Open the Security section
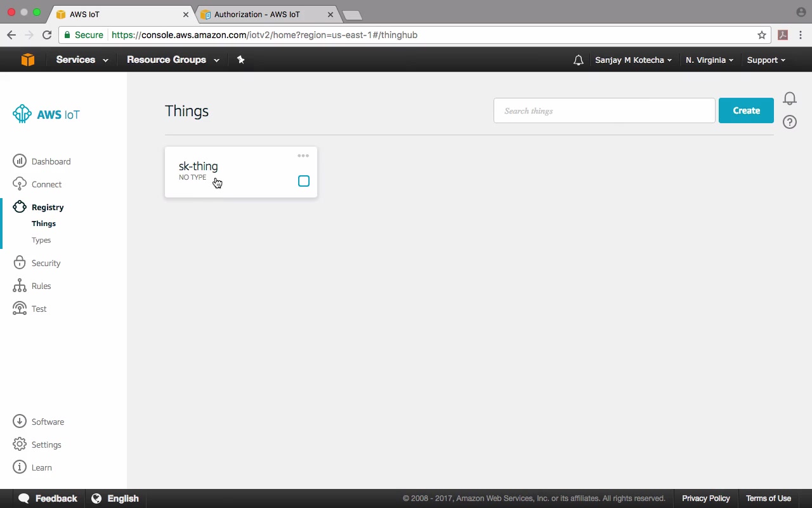The height and width of the screenshot is (508, 812). click(x=46, y=263)
